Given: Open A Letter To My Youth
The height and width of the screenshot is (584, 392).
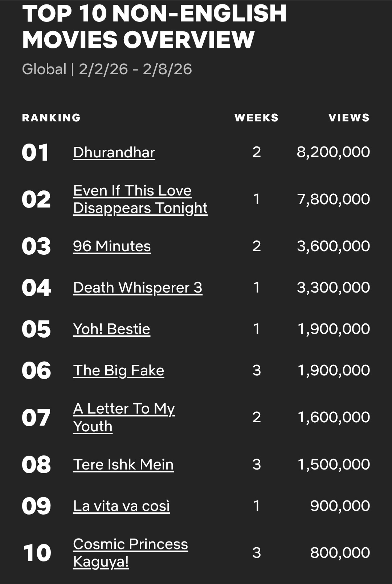Looking at the screenshot, I should tap(124, 417).
